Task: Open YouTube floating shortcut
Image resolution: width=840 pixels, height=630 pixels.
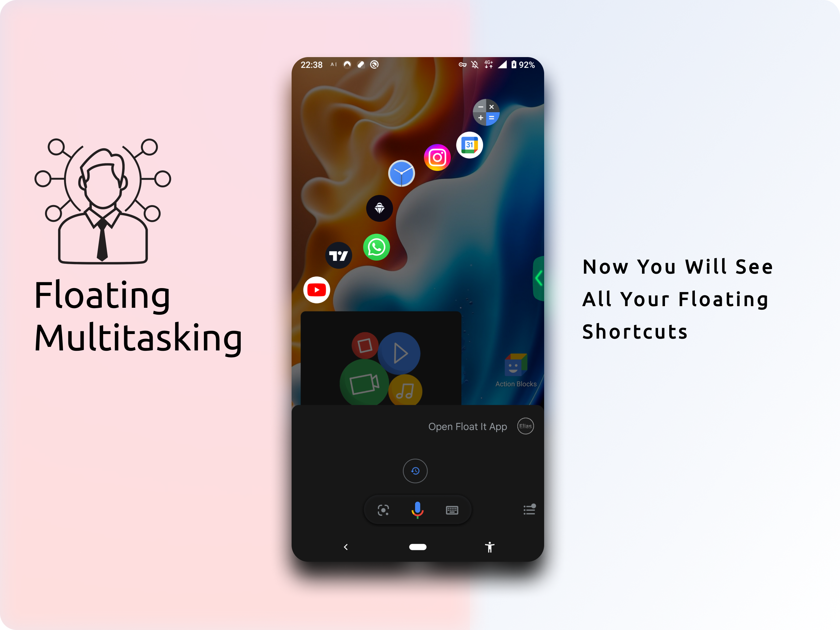Action: [317, 290]
